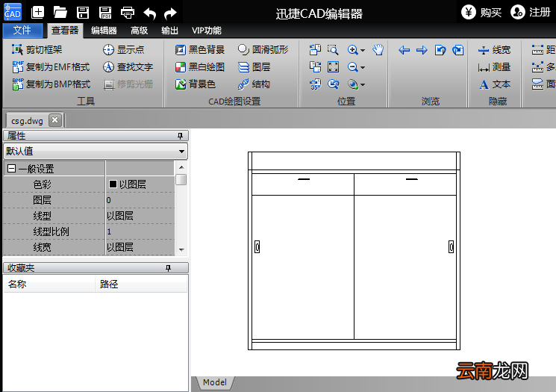Open the zoom out dropdown arrow

tap(363, 67)
